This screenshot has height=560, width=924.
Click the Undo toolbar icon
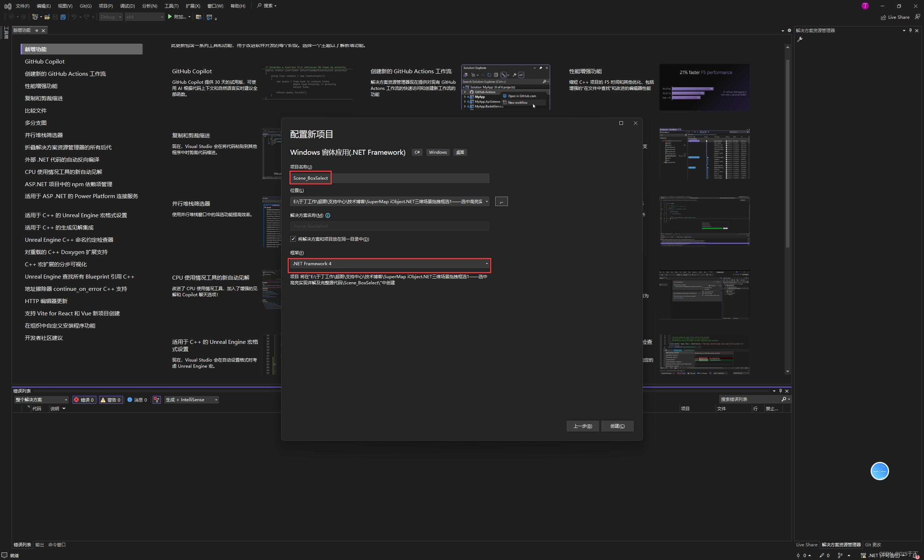coord(74,17)
